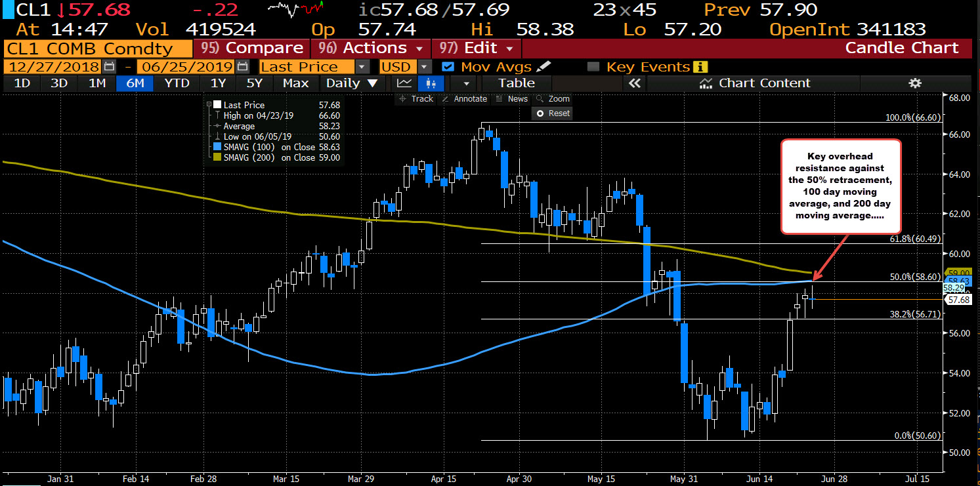
Task: Open end date calendar picker icon
Action: [242, 67]
